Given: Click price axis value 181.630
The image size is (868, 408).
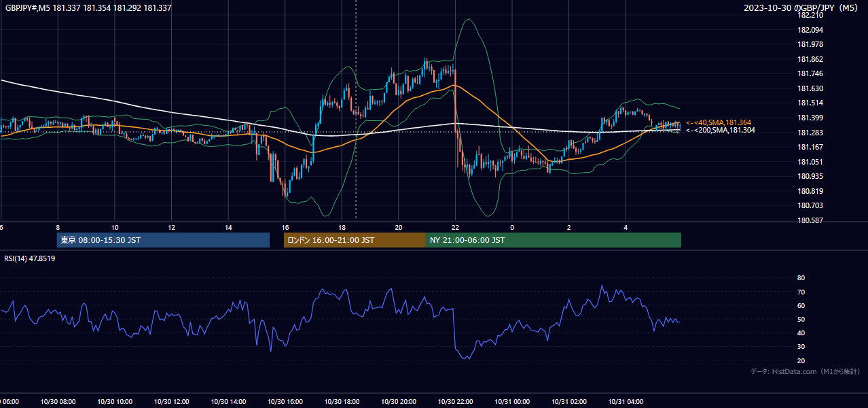Looking at the screenshot, I should tap(810, 88).
